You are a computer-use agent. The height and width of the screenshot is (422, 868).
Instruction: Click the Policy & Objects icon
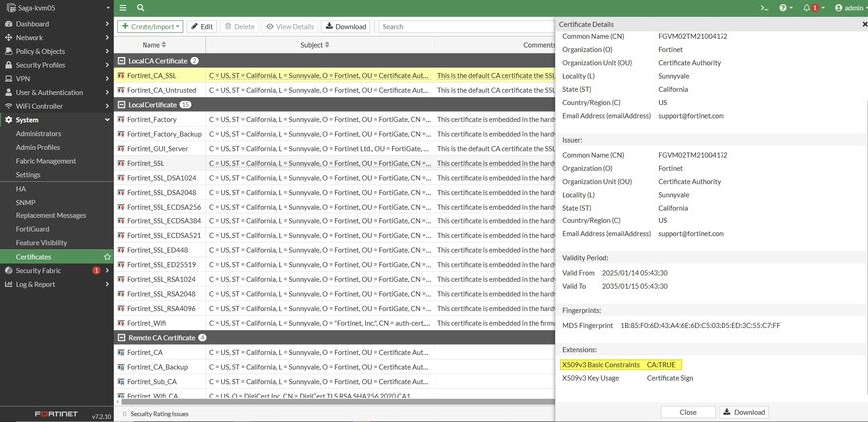8,51
